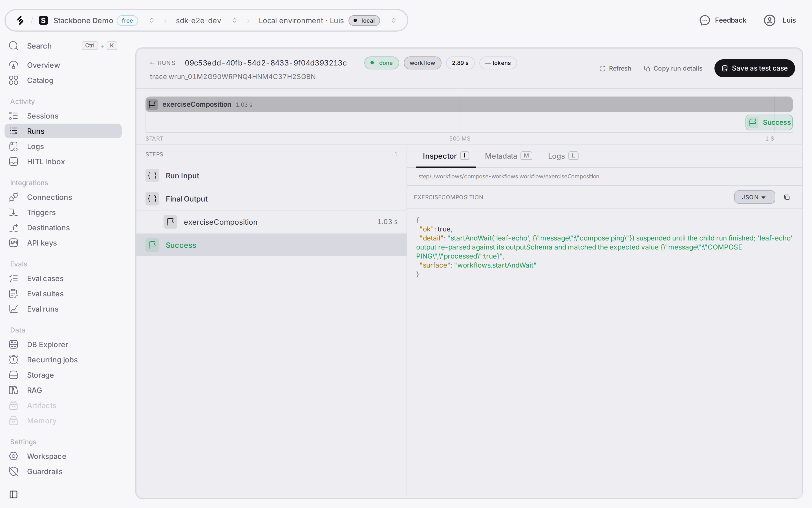
Task: Click the API keys icon
Action: click(x=14, y=243)
